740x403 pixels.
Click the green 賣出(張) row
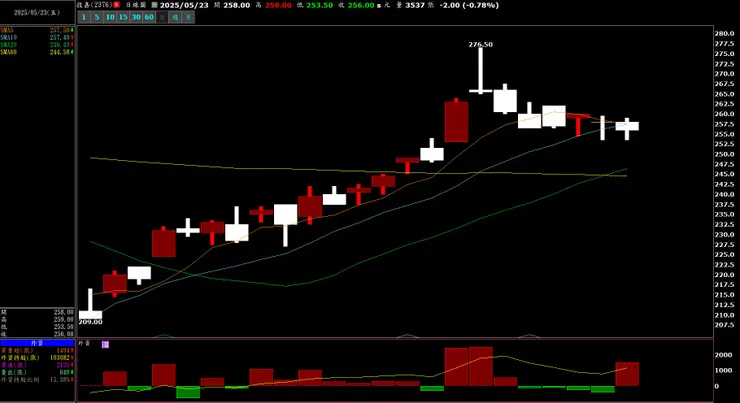37,372
